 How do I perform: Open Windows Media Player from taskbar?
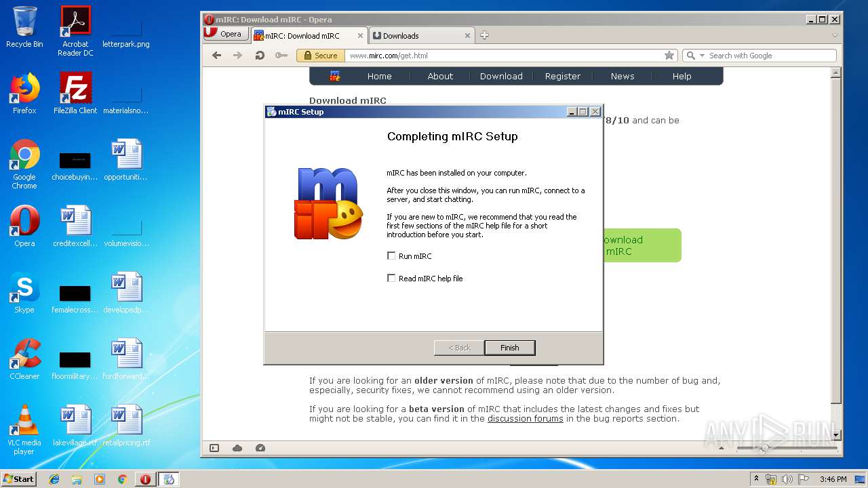[x=100, y=479]
